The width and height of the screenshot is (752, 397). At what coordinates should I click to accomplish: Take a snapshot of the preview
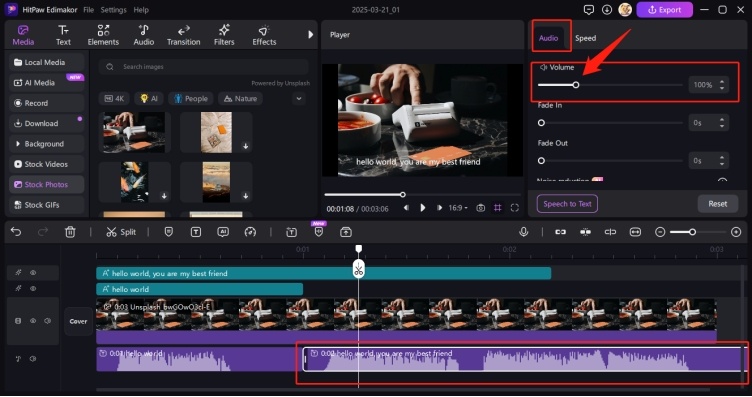(480, 208)
